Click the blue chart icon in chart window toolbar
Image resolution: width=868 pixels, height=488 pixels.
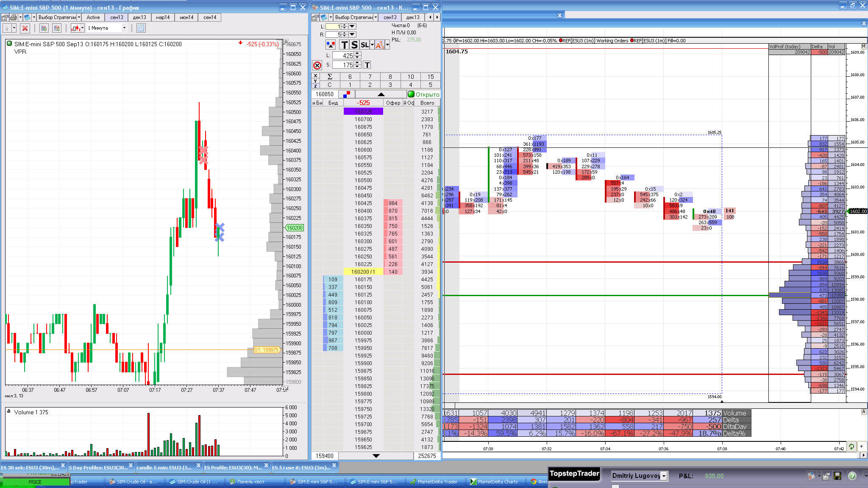tap(27, 17)
